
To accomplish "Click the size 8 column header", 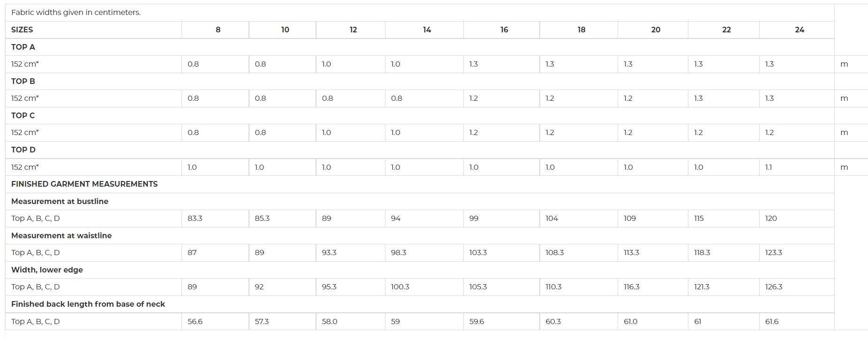I will tap(218, 30).
